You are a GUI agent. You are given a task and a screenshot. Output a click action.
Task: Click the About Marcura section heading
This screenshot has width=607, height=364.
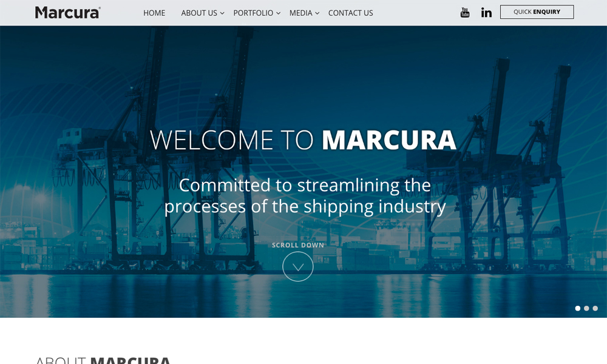point(103,360)
